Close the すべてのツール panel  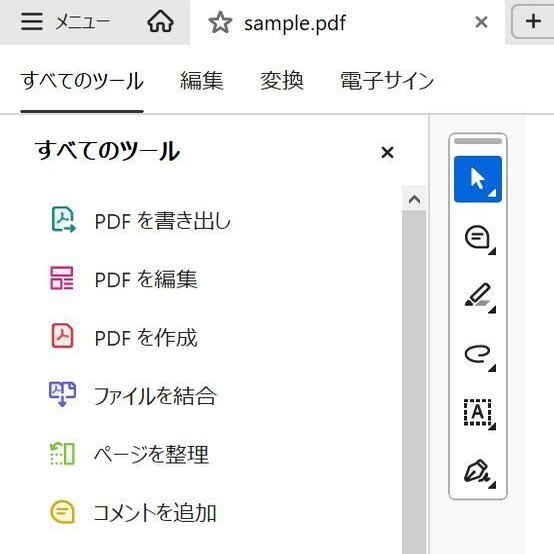(388, 153)
